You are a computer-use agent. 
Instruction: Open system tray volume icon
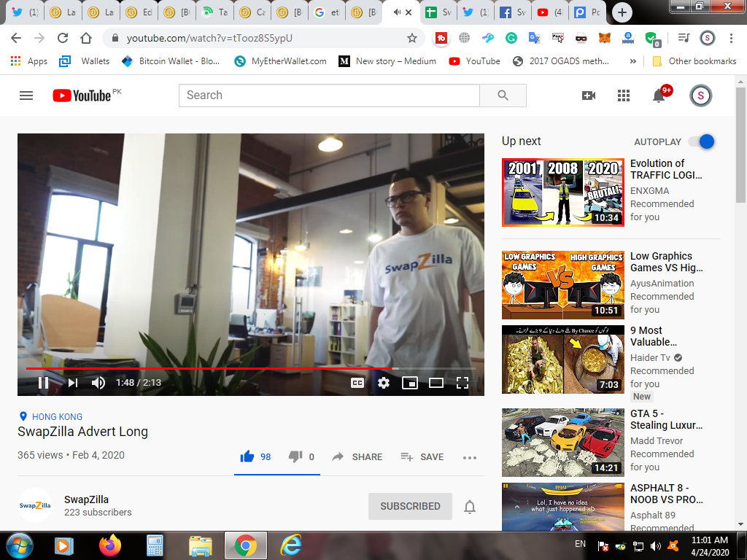click(656, 546)
